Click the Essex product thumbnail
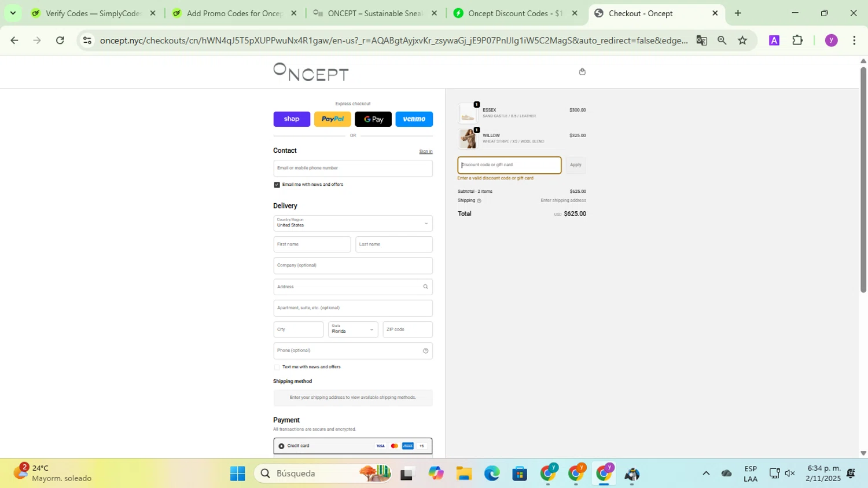This screenshot has width=868, height=488. pos(468,113)
